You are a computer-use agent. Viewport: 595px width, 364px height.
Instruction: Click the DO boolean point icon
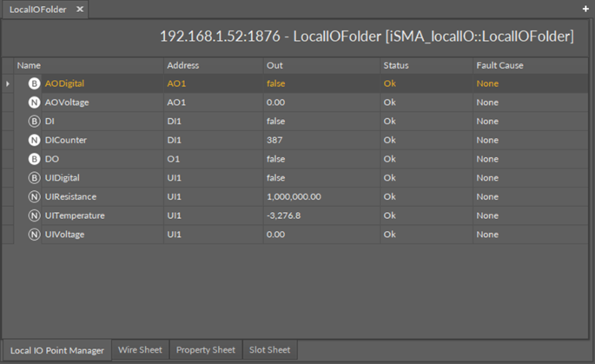point(34,159)
